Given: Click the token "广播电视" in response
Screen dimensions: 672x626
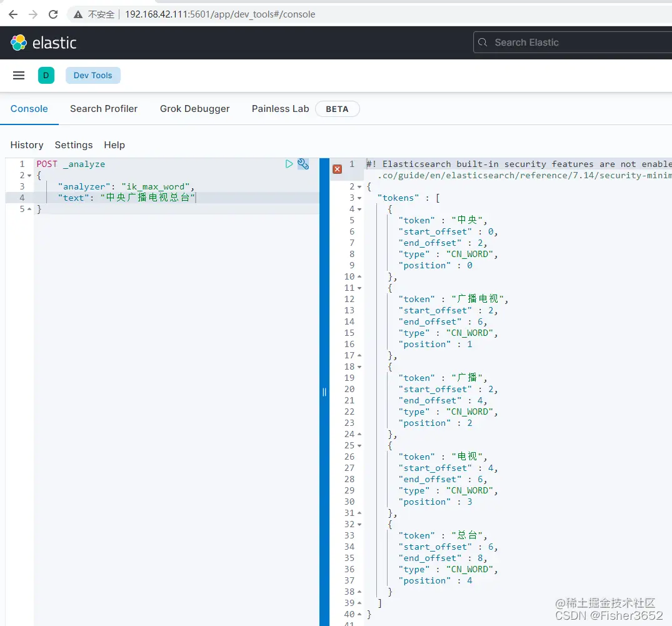Looking at the screenshot, I should click(478, 299).
